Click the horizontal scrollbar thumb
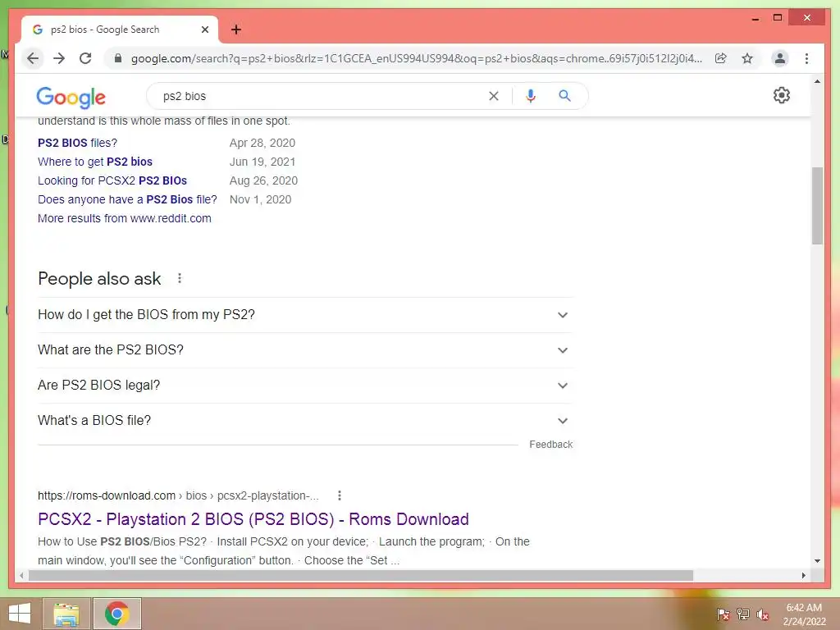The height and width of the screenshot is (630, 840). coord(361,575)
